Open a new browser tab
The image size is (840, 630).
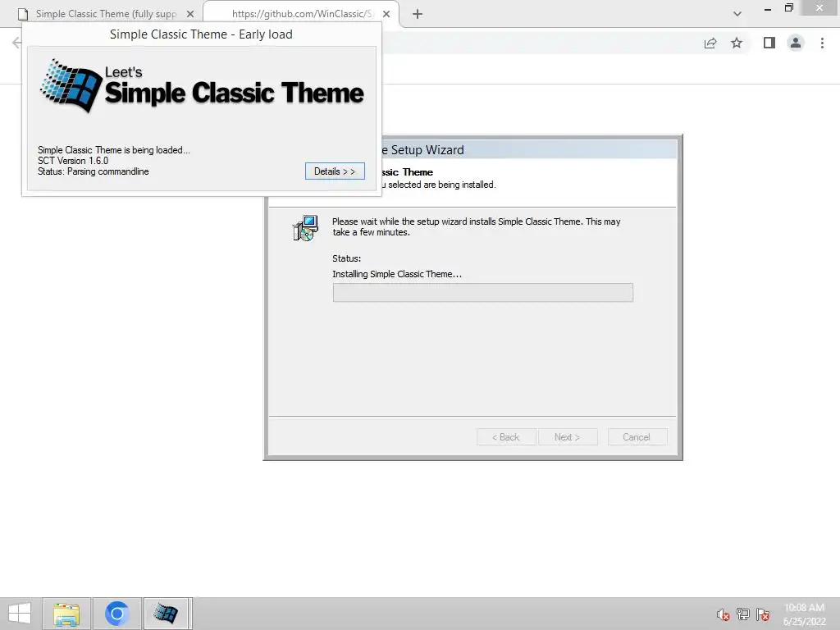pos(418,14)
